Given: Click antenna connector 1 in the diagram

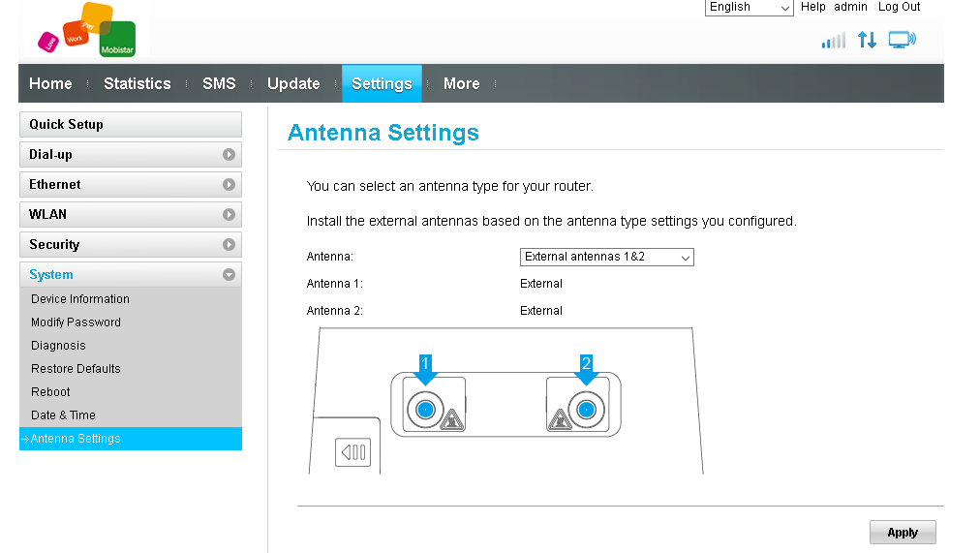Looking at the screenshot, I should tap(423, 411).
